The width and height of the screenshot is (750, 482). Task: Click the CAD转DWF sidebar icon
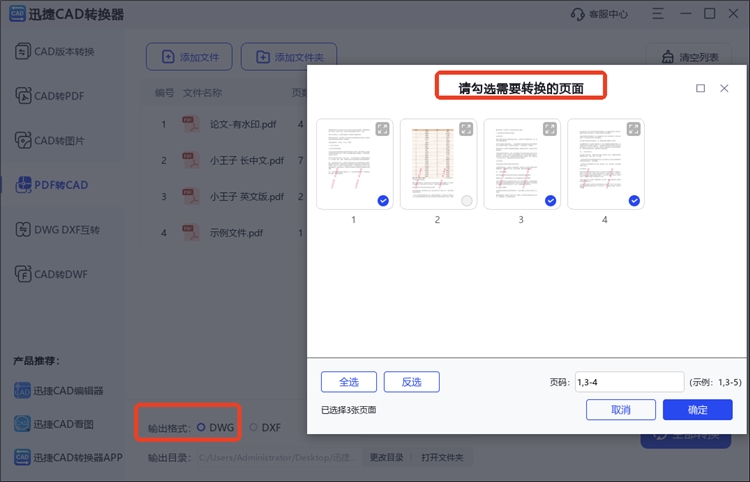[23, 274]
